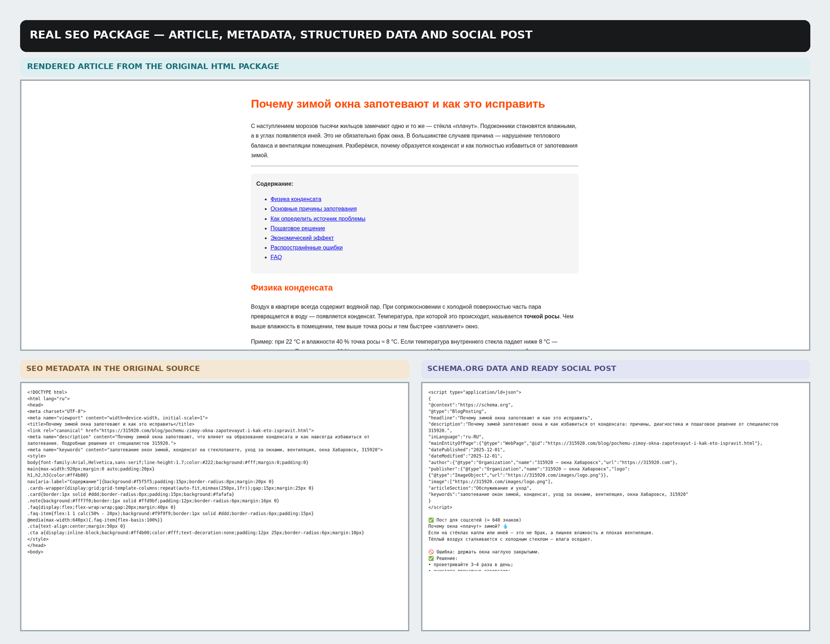Viewport: 830px width, 644px height.
Task: Jump to 'Пошаговое решение' via contents link
Action: click(x=297, y=229)
